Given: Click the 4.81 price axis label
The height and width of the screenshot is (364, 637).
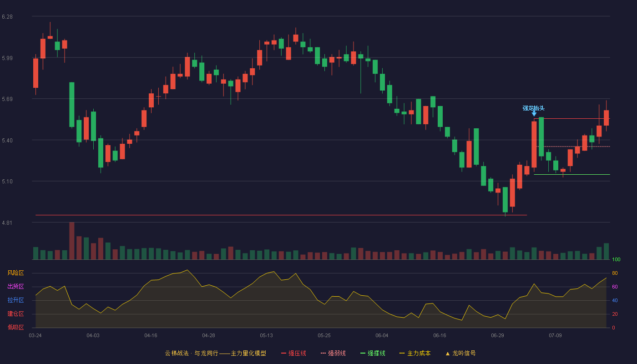Looking at the screenshot, I should (x=7, y=222).
